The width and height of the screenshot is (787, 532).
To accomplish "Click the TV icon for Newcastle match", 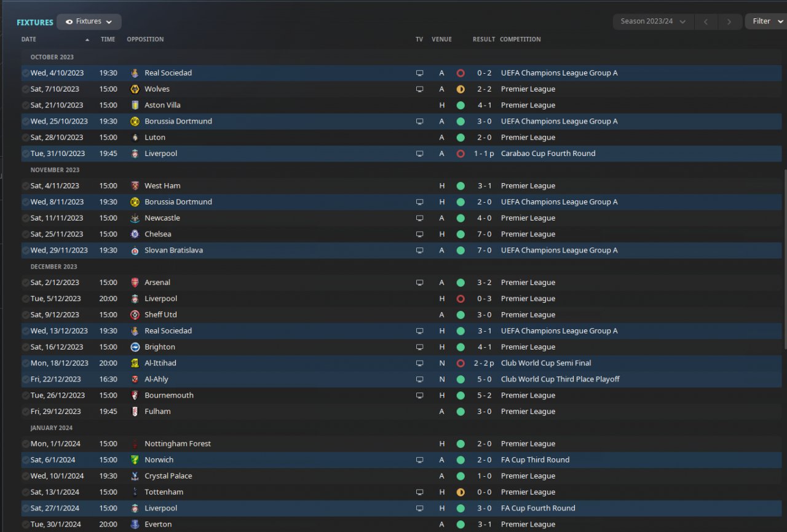I will [x=419, y=218].
